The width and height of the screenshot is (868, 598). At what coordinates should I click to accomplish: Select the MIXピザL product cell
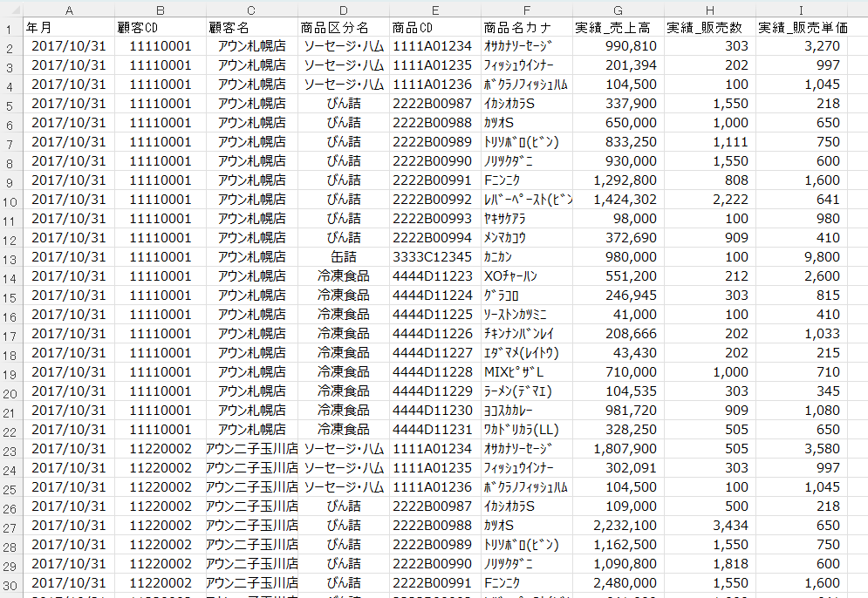(526, 372)
